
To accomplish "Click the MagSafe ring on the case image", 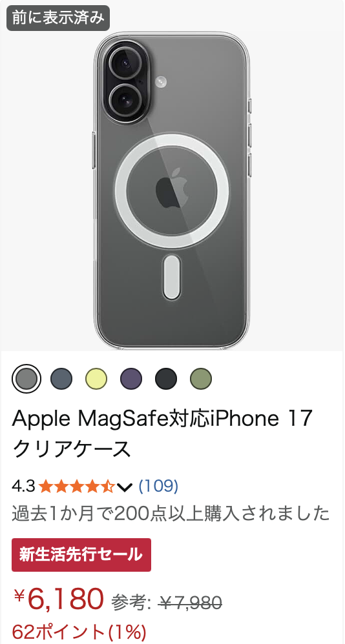I will [172, 190].
